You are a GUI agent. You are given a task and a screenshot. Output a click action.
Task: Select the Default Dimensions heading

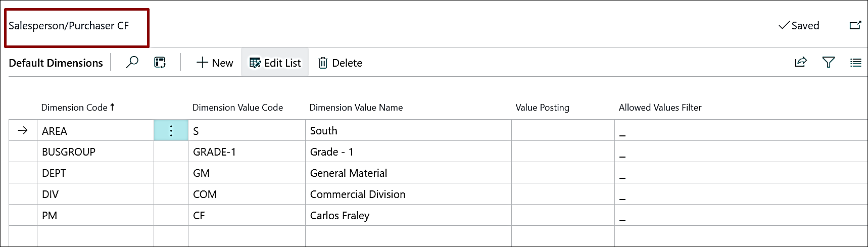[x=56, y=63]
